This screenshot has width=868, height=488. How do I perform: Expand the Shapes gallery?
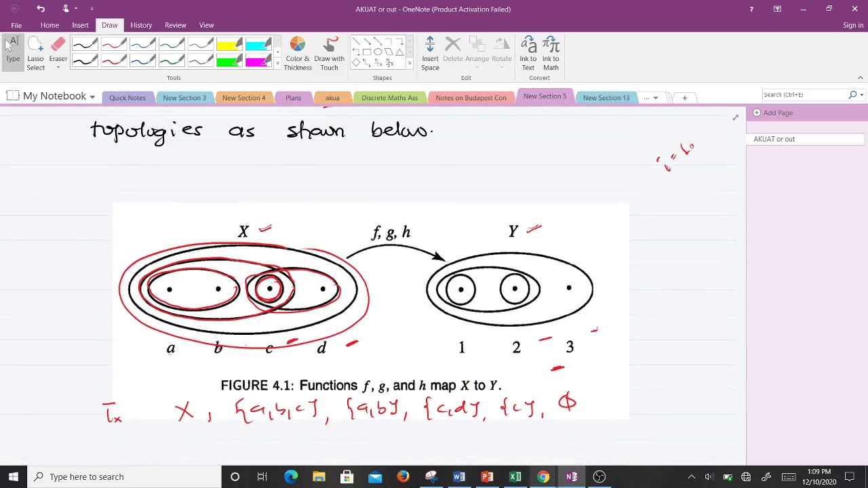click(x=409, y=64)
